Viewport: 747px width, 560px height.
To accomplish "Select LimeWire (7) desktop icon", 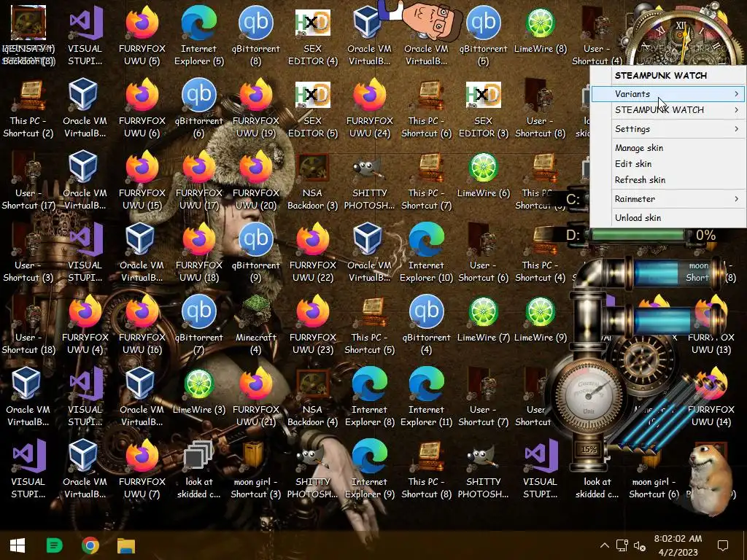I will [x=483, y=319].
